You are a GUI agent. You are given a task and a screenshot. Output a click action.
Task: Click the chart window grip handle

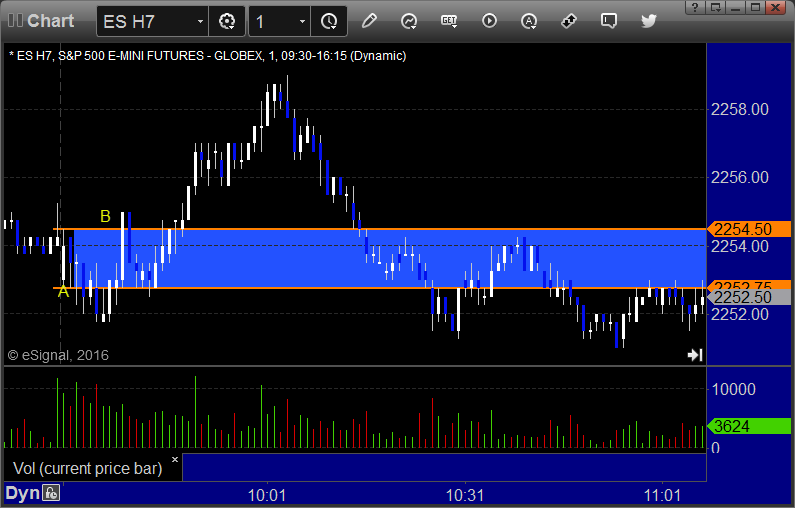pyautogui.click(x=15, y=20)
